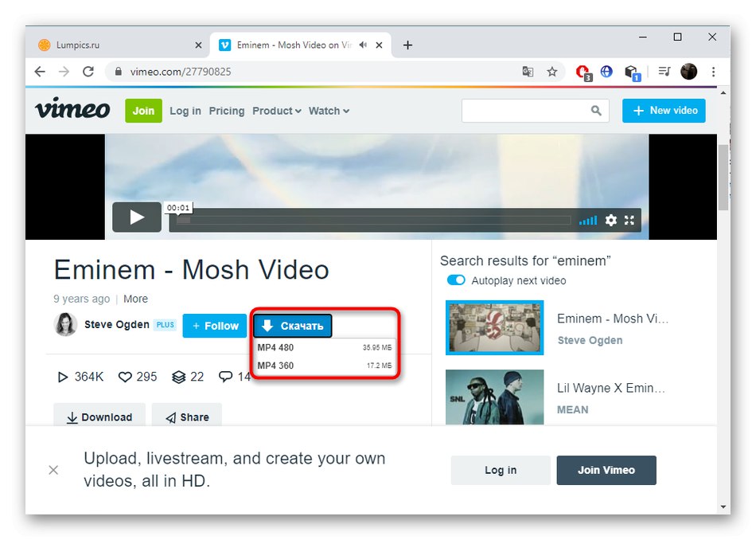The image size is (756, 540).
Task: Like the video via heart icon
Action: coord(125,377)
